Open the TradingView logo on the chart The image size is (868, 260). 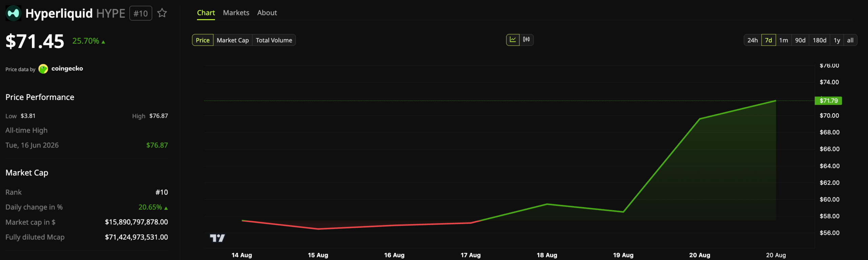coord(217,238)
